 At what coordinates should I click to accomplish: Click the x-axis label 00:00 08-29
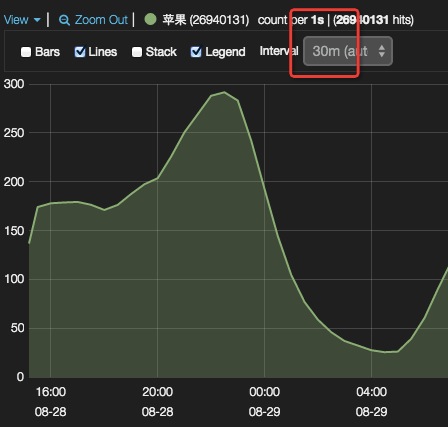[264, 402]
